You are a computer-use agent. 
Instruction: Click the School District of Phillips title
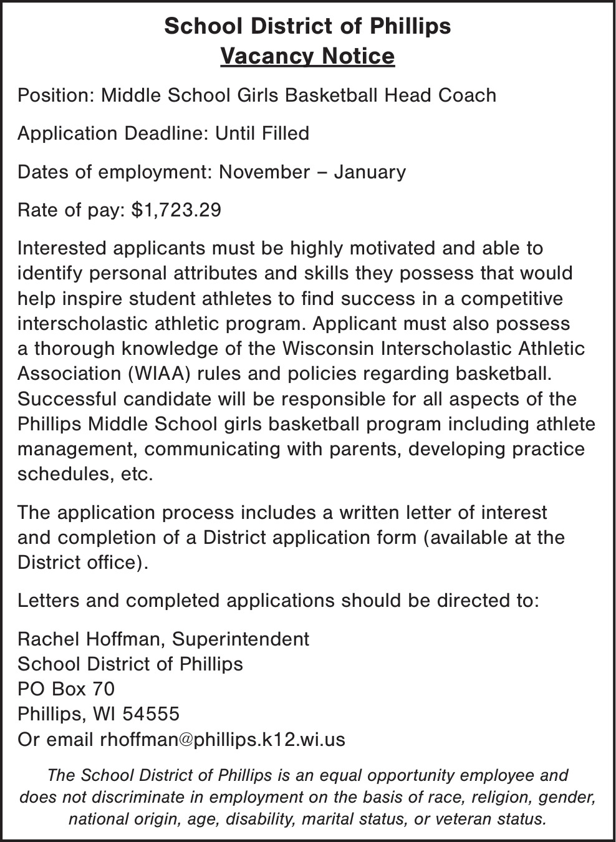point(307,26)
